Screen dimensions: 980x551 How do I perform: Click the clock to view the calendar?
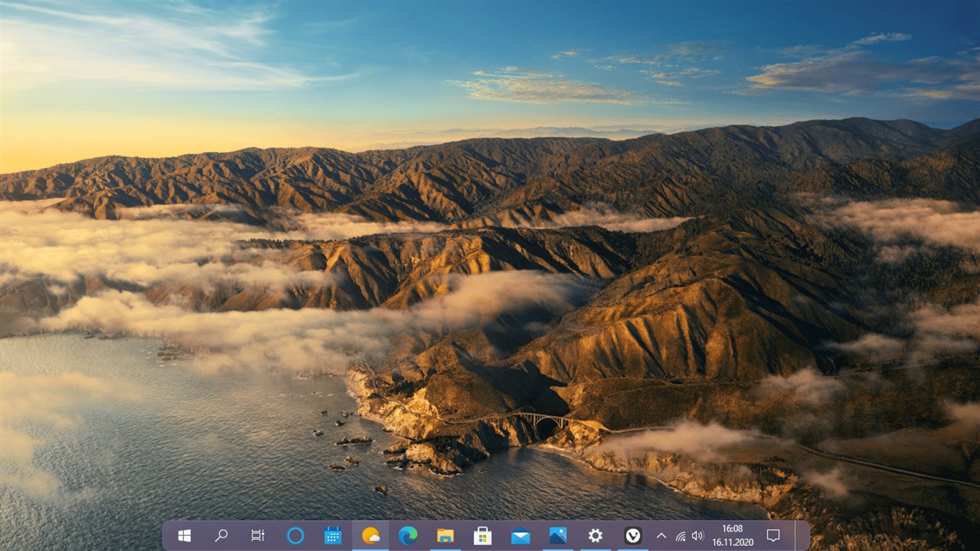click(x=733, y=529)
